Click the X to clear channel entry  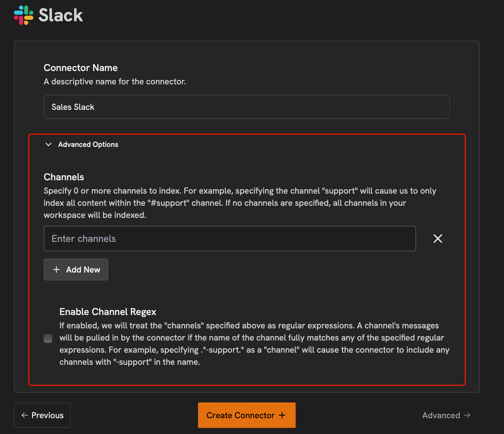tap(438, 239)
